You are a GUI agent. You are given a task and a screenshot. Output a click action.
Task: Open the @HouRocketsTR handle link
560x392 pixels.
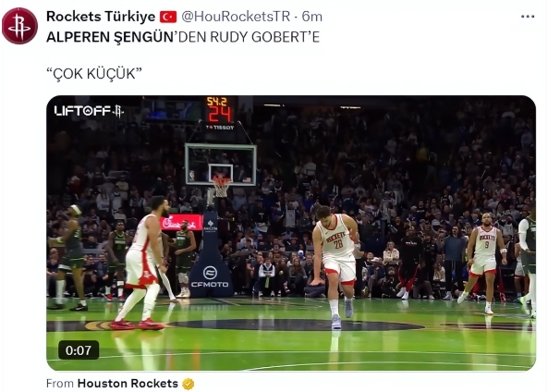pyautogui.click(x=236, y=17)
